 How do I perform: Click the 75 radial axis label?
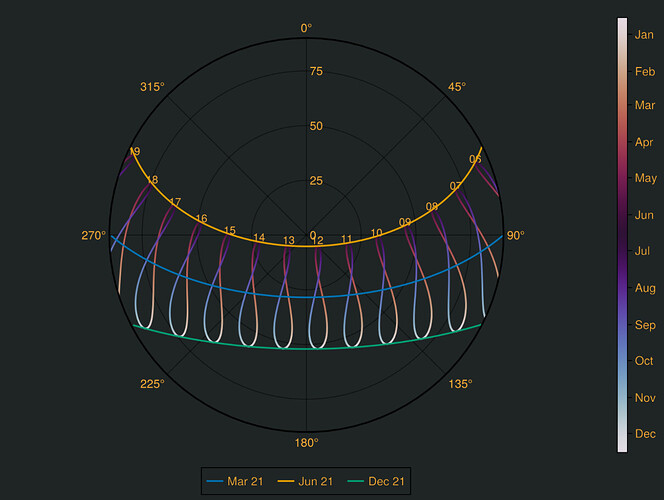click(x=316, y=71)
